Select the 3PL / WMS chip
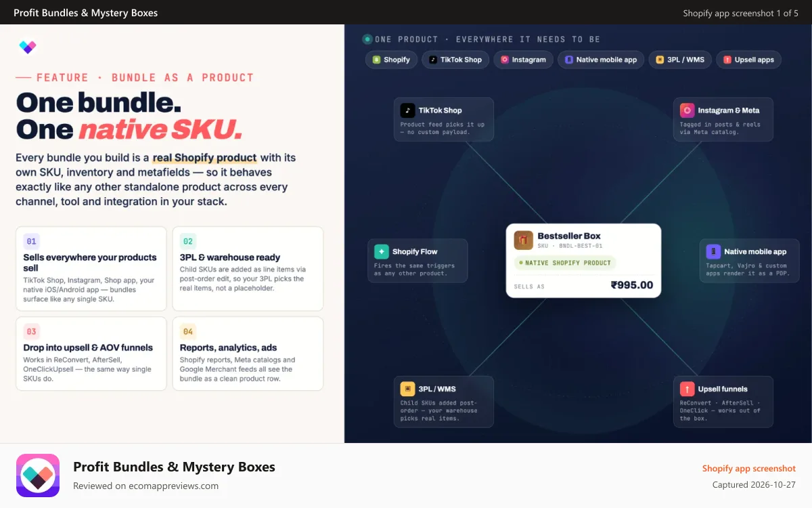 point(679,60)
